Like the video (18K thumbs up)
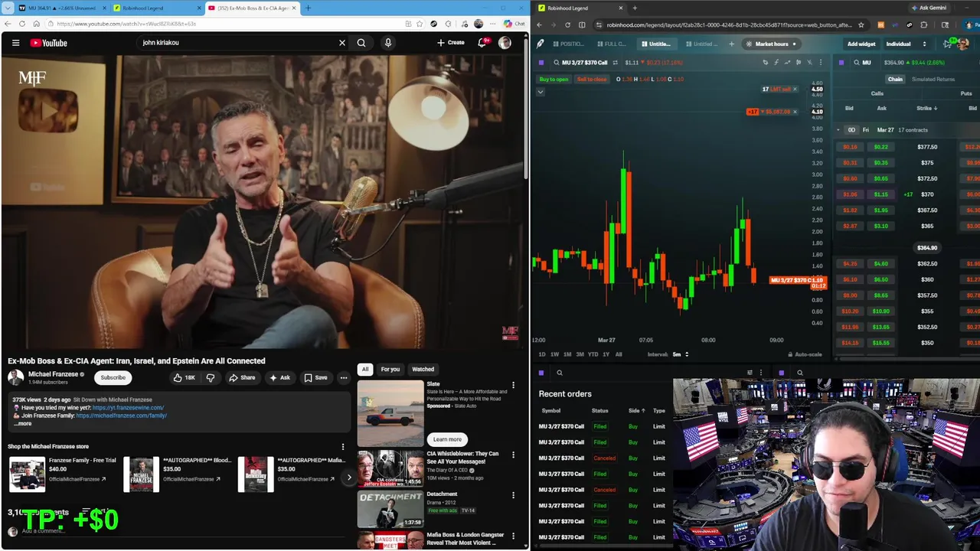The width and height of the screenshot is (980, 551). click(184, 377)
